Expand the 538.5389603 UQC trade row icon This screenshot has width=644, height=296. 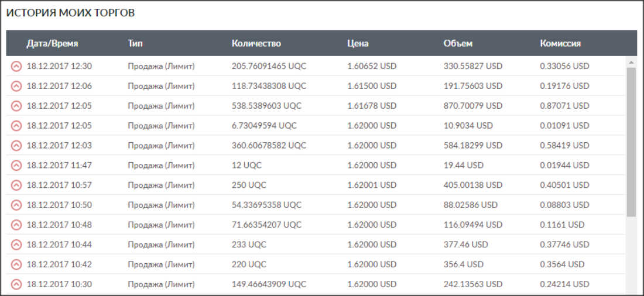click(x=16, y=105)
